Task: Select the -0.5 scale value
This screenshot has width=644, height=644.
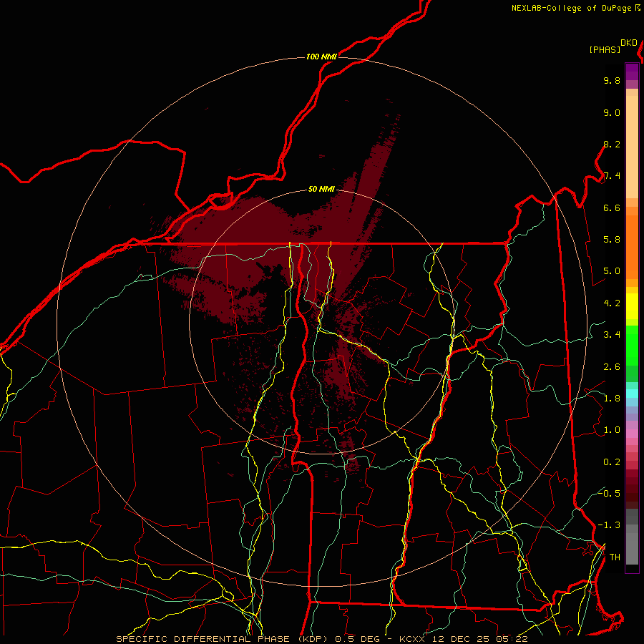Action: pyautogui.click(x=609, y=493)
